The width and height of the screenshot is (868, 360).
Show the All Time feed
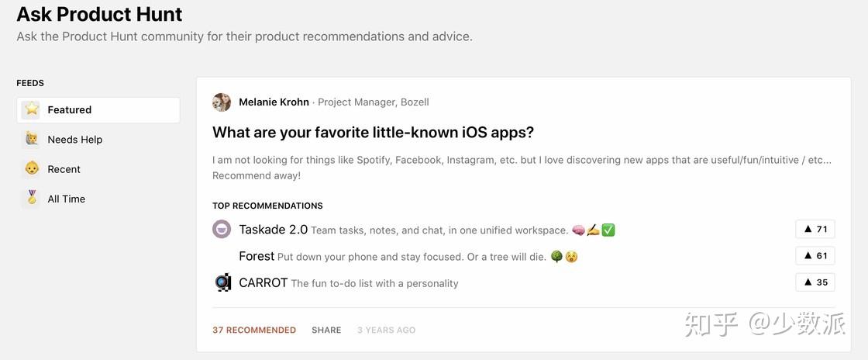point(67,199)
